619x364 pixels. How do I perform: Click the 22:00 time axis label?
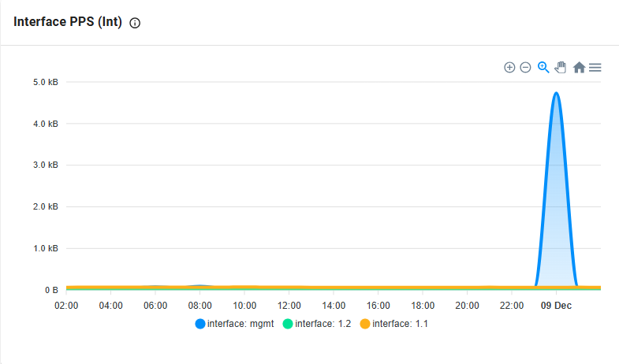tap(512, 306)
